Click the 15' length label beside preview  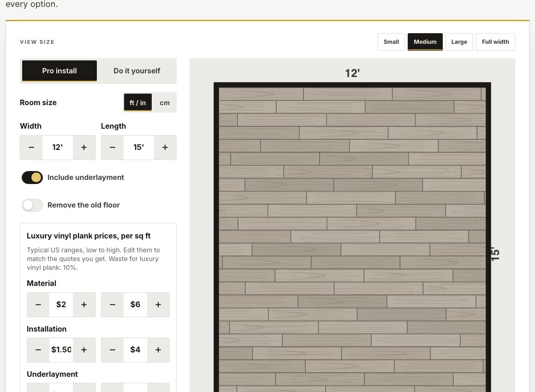pyautogui.click(x=495, y=254)
